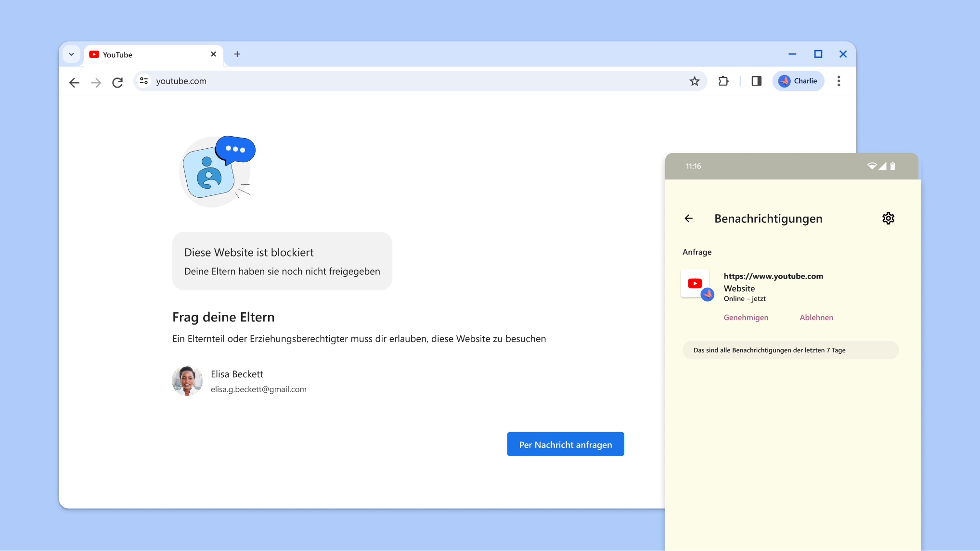This screenshot has height=551, width=980.
Task: Bookmark the page with the star icon
Action: pos(695,81)
